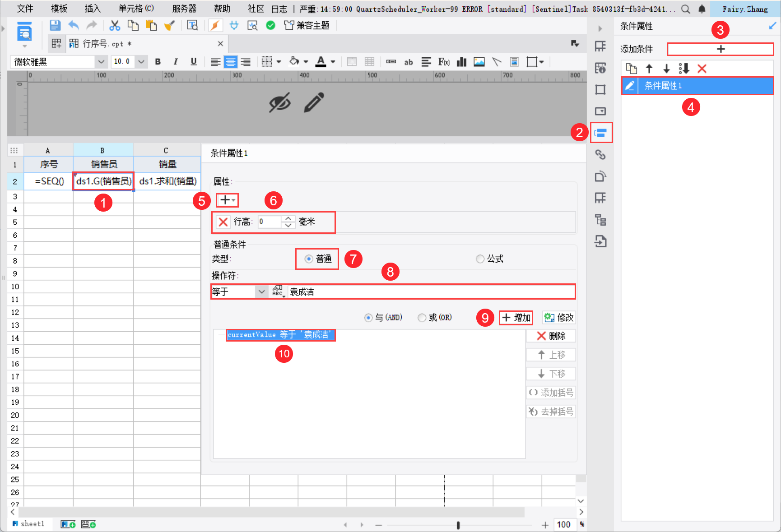The height and width of the screenshot is (532, 781).
Task: Move the condition attribute up in the list
Action: (x=649, y=69)
